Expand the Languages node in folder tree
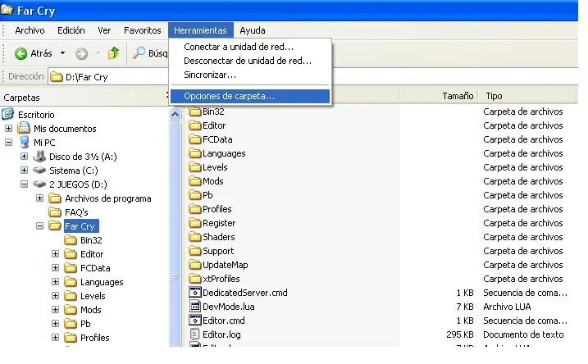This screenshot has height=364, width=588. [x=56, y=281]
